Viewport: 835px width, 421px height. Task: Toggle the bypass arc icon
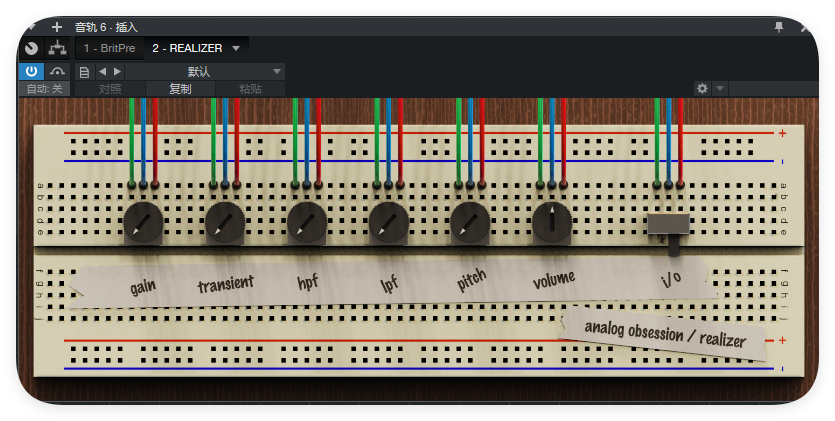[58, 71]
